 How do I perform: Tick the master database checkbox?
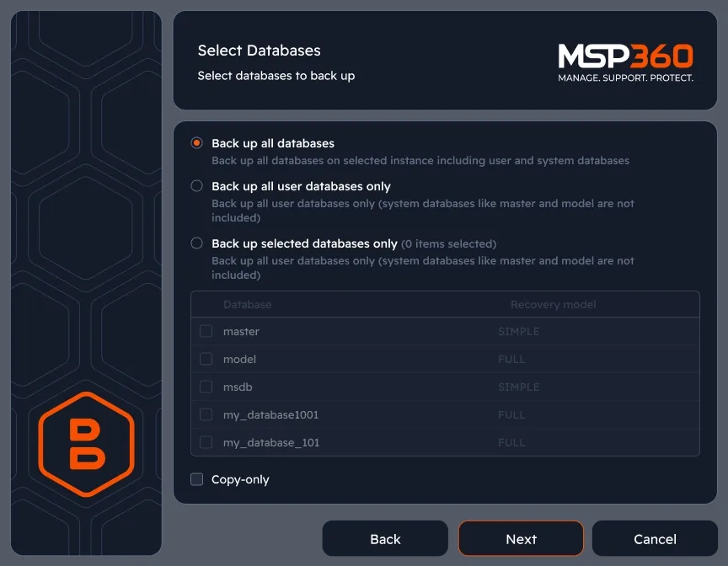[x=206, y=331]
